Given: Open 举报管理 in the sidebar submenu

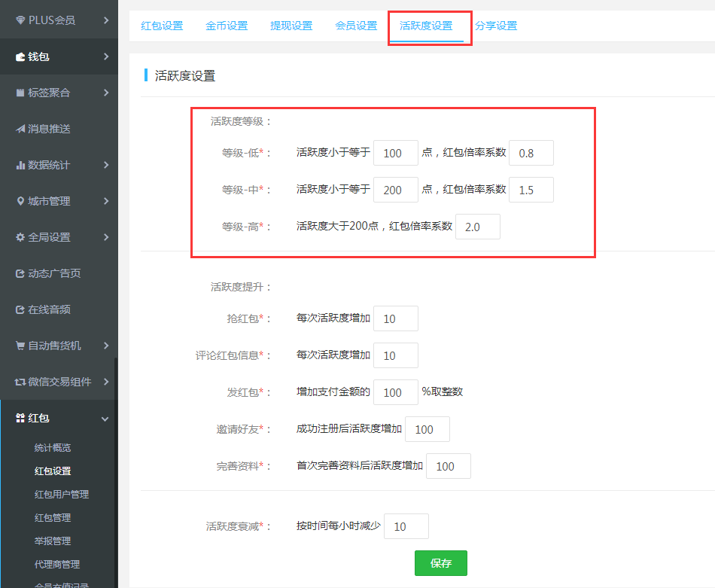Looking at the screenshot, I should [x=53, y=541].
